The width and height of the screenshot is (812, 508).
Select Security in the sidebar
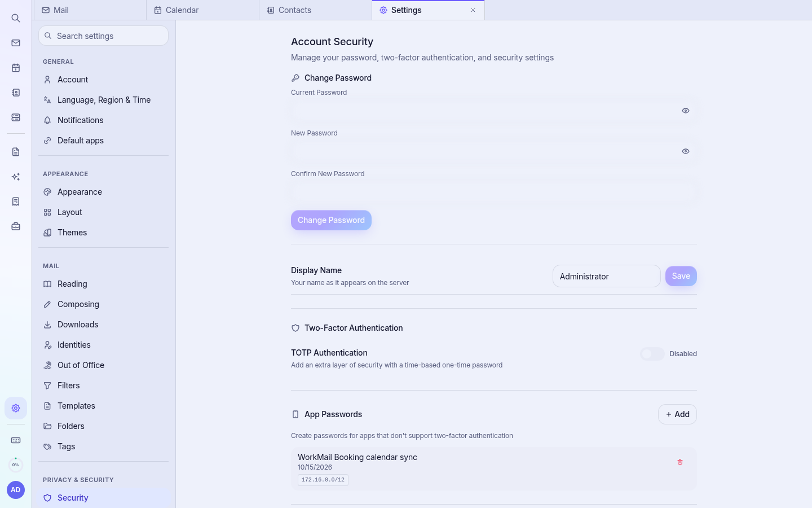click(x=104, y=498)
